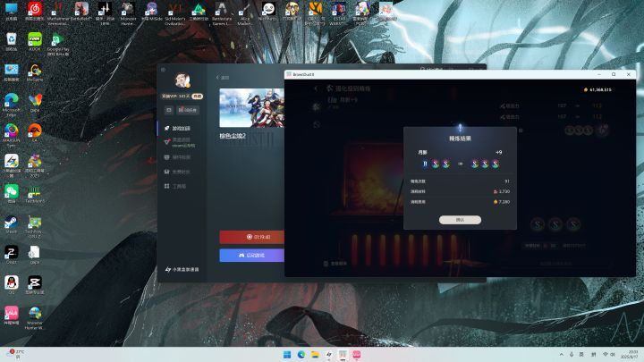Open File Explorer from the taskbar

[315, 354]
